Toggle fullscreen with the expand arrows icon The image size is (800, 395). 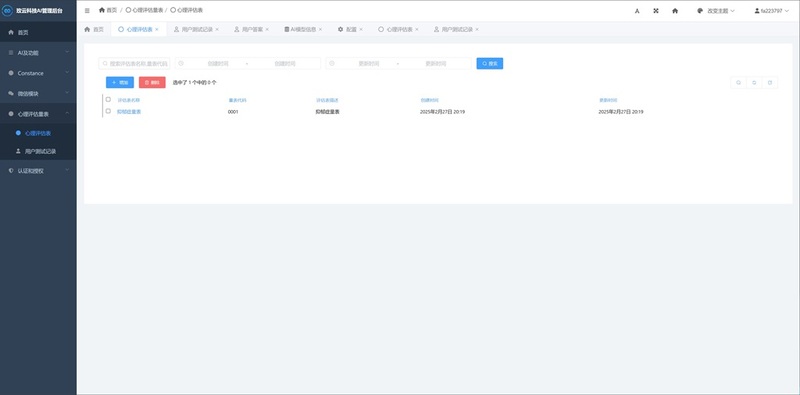(656, 11)
